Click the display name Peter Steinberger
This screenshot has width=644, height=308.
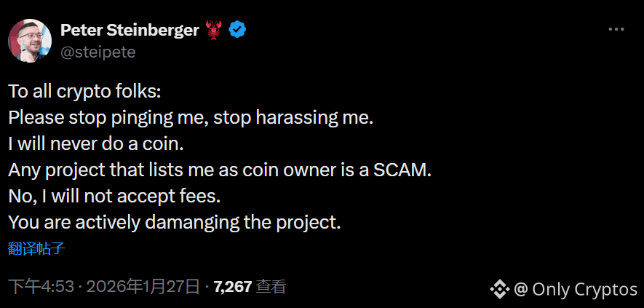pyautogui.click(x=130, y=30)
